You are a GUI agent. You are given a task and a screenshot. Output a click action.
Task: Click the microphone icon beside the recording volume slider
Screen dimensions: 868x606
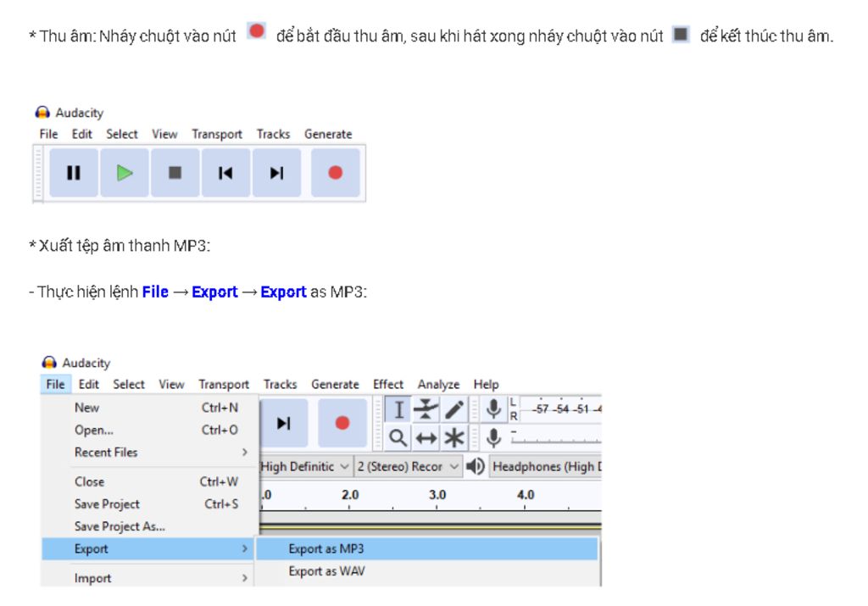[493, 437]
